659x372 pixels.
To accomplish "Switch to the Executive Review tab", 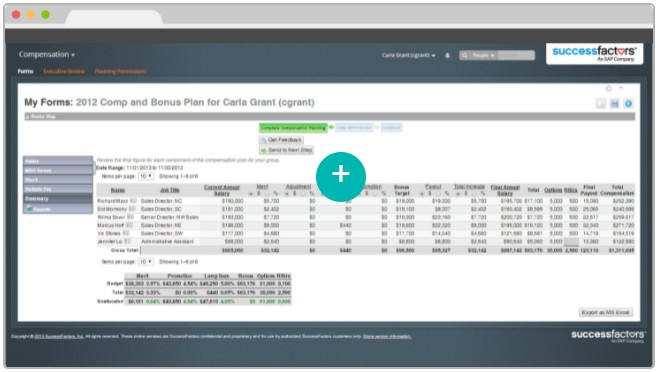I will click(x=64, y=71).
